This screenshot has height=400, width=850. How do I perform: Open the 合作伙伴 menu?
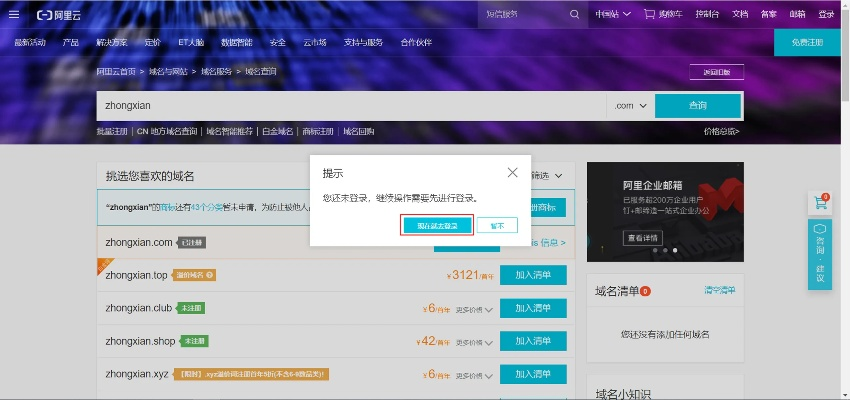pos(416,42)
